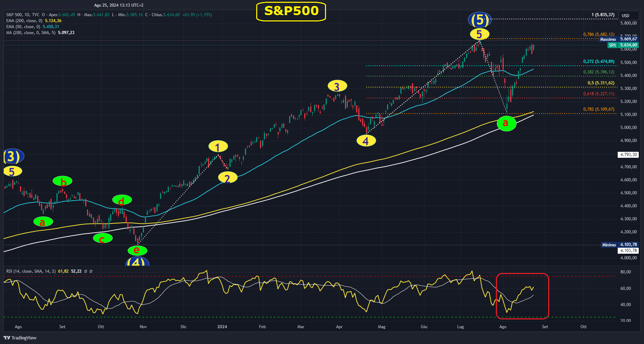Select the green a label near the 0,782 level

(506, 123)
